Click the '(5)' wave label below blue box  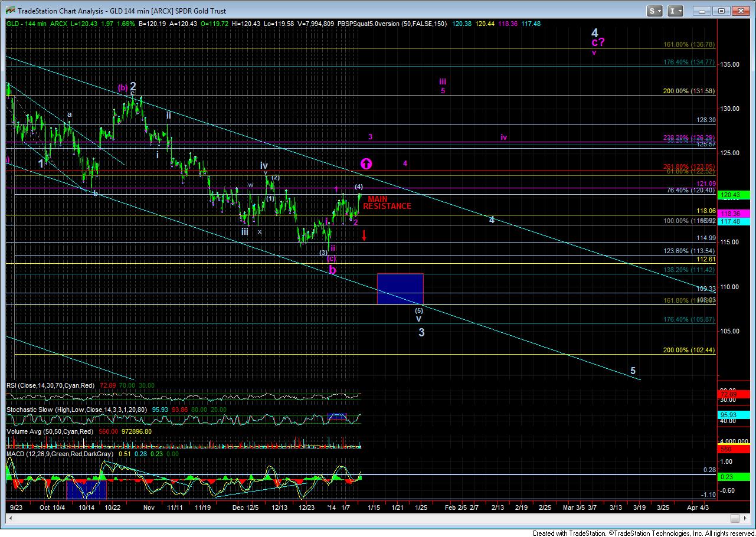pyautogui.click(x=419, y=310)
